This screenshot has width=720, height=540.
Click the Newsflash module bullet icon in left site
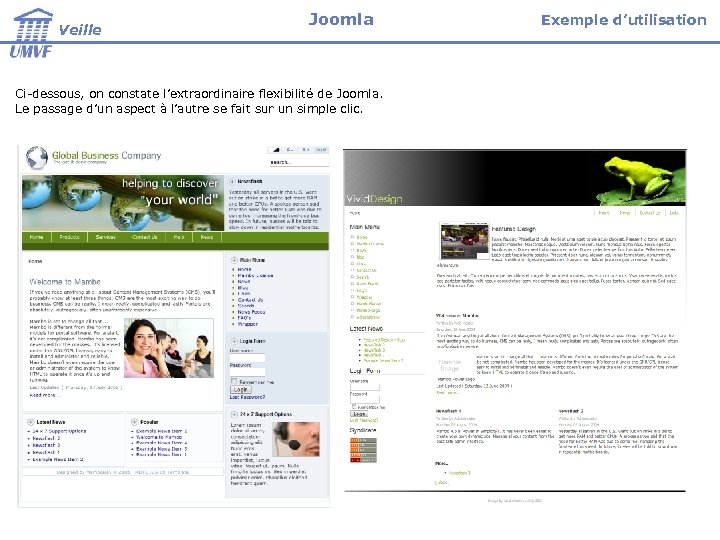click(232, 182)
